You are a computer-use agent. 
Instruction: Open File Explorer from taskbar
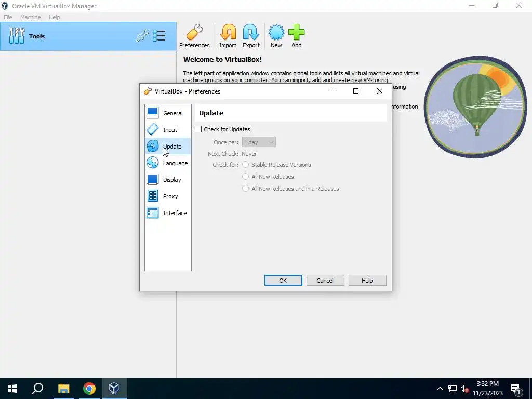(x=63, y=389)
